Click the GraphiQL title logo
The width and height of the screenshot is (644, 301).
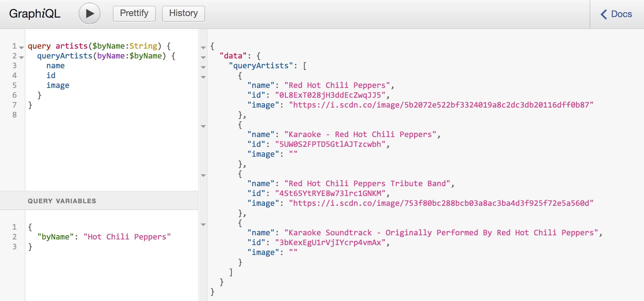tap(35, 14)
